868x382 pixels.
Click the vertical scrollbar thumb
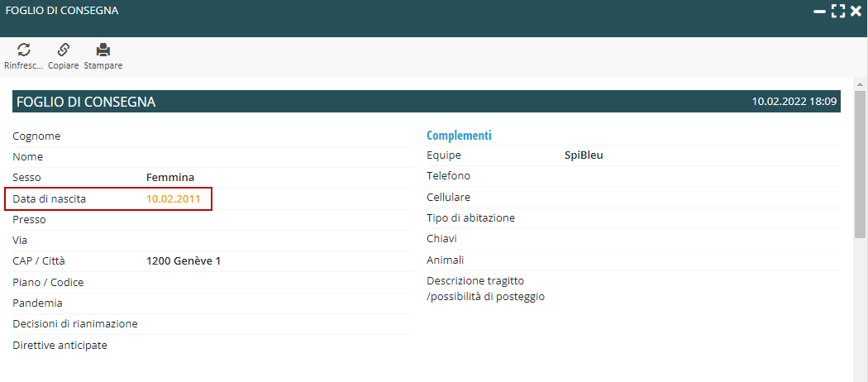click(860, 165)
